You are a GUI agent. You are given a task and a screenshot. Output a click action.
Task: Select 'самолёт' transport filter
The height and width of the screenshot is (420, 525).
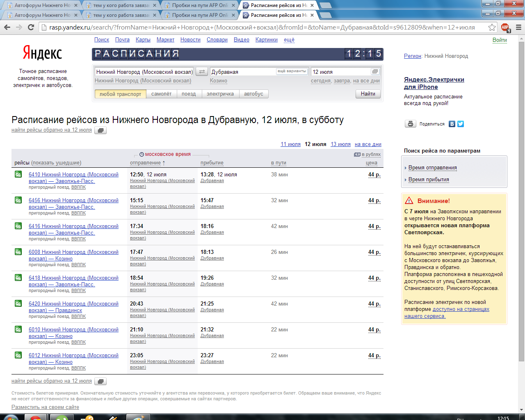coord(161,94)
